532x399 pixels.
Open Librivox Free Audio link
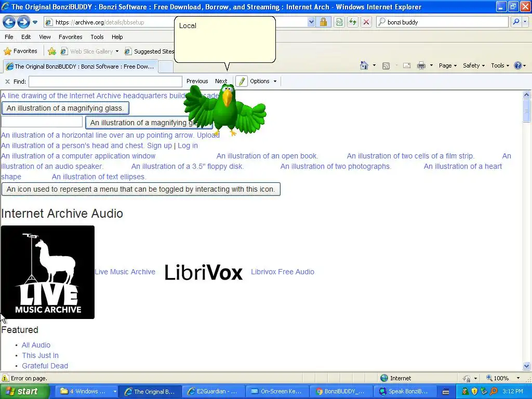(x=283, y=272)
